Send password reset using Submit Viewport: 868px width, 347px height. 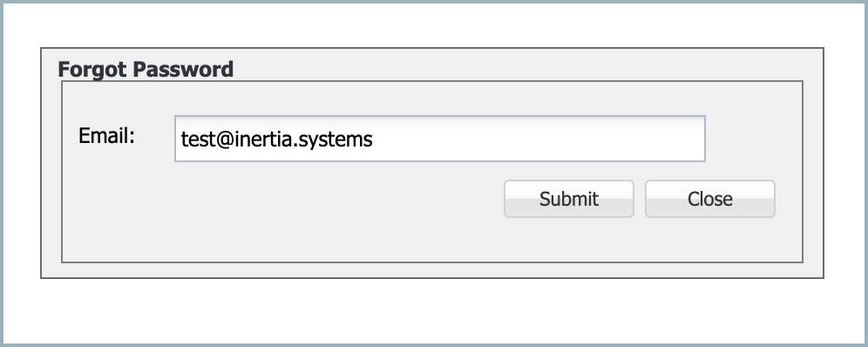[x=568, y=199]
